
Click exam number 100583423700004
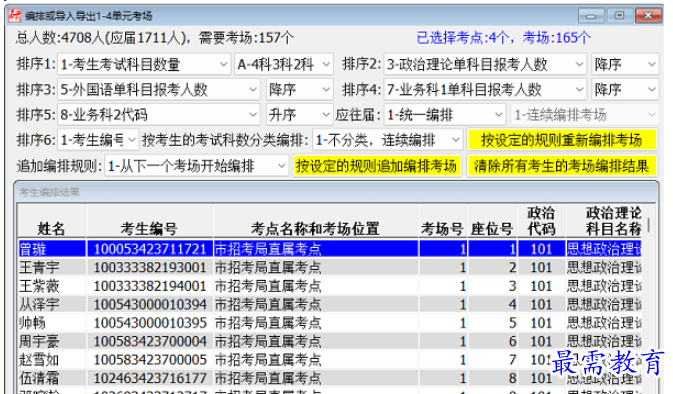150,341
